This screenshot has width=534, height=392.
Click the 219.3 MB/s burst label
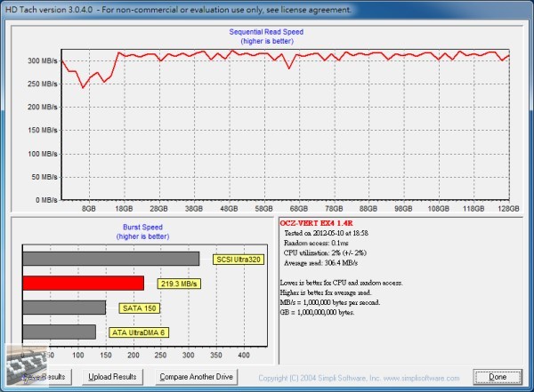click(x=179, y=284)
